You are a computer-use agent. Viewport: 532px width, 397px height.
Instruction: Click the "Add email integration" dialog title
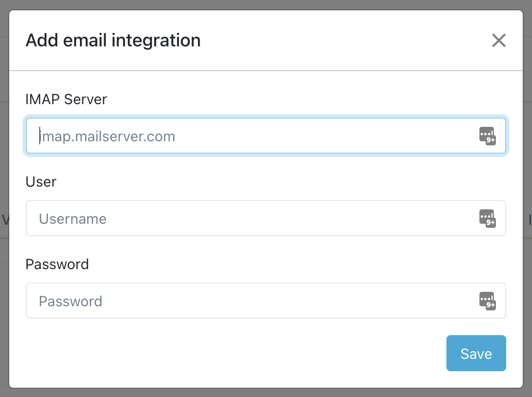[x=113, y=40]
